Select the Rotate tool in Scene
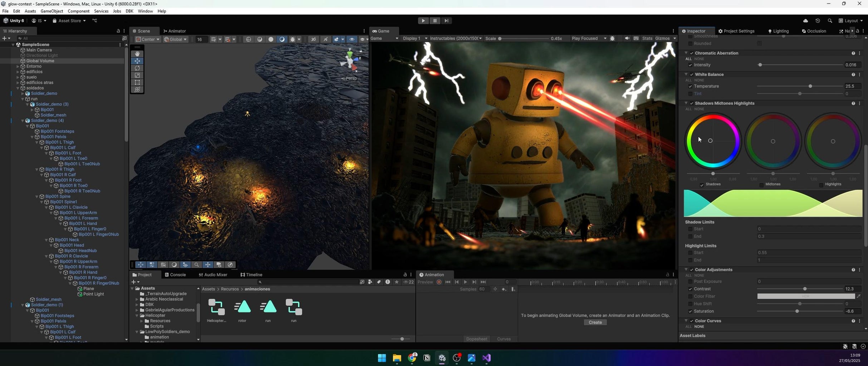This screenshot has width=868, height=366. pos(137,68)
